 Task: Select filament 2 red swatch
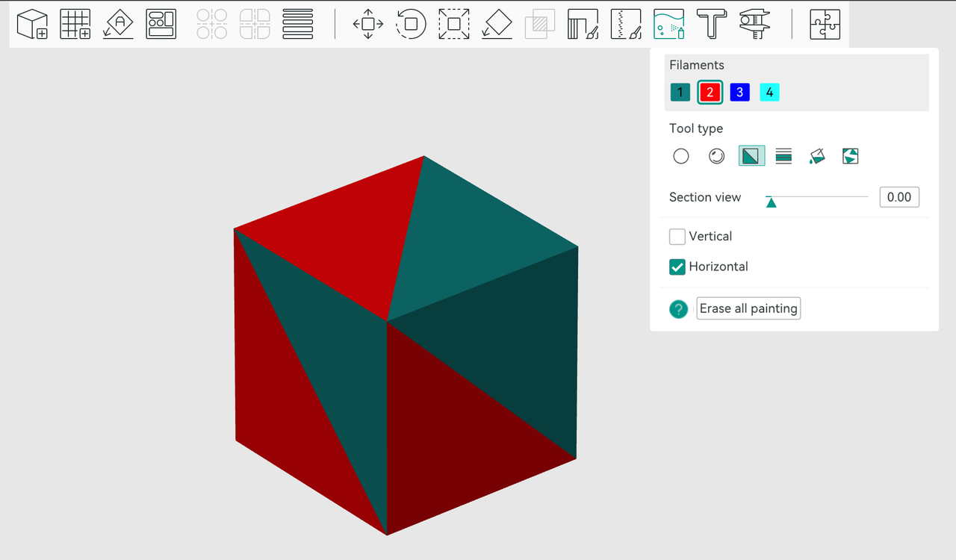tap(710, 93)
